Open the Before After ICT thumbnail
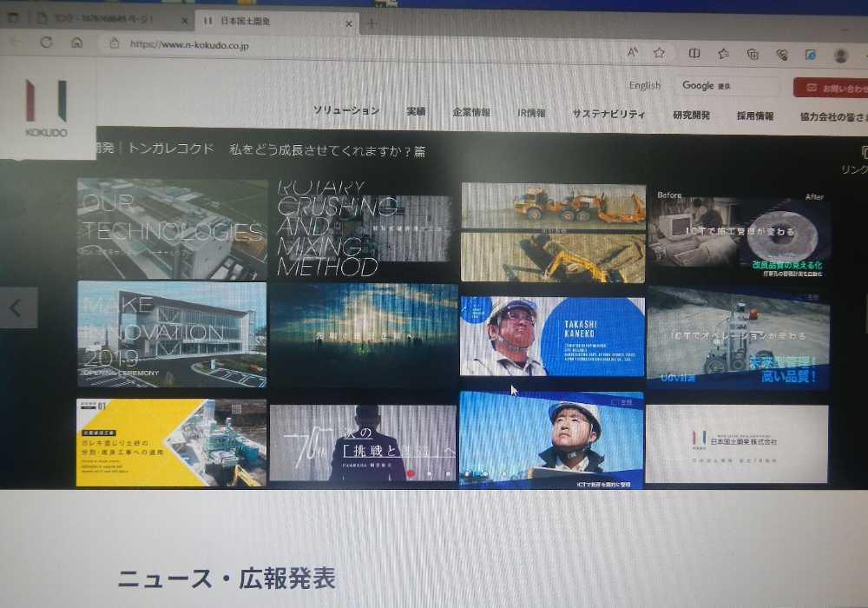This screenshot has width=868, height=608. click(x=740, y=235)
